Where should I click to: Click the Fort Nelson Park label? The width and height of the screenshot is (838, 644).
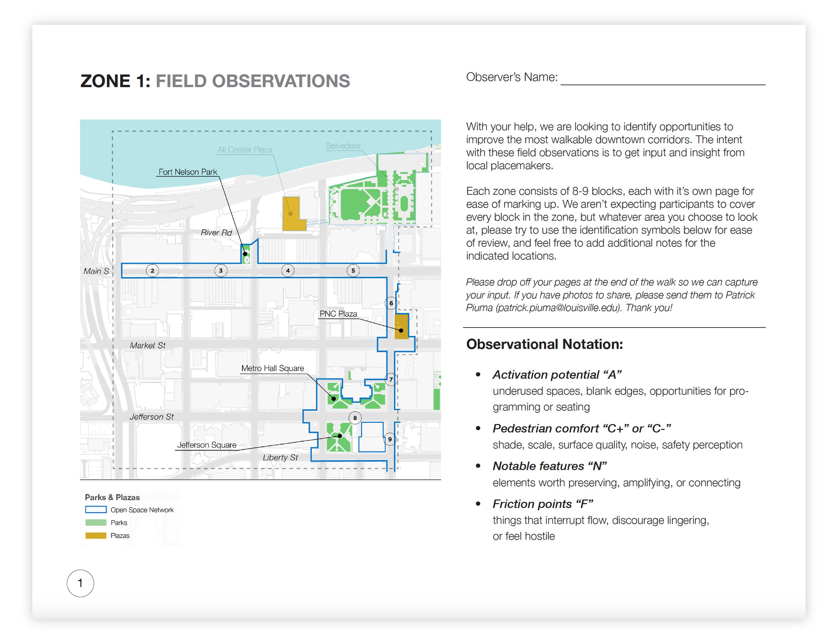188,172
